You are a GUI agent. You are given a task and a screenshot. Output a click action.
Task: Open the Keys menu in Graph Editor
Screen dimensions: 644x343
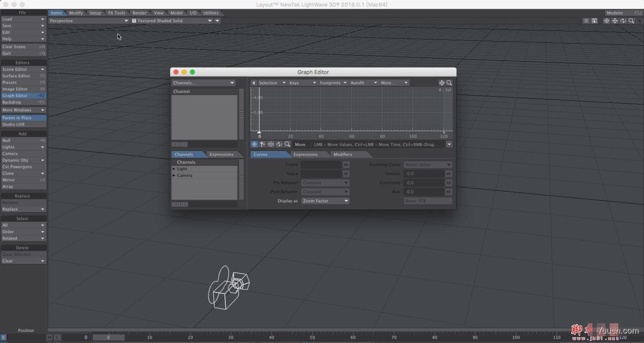tap(302, 83)
